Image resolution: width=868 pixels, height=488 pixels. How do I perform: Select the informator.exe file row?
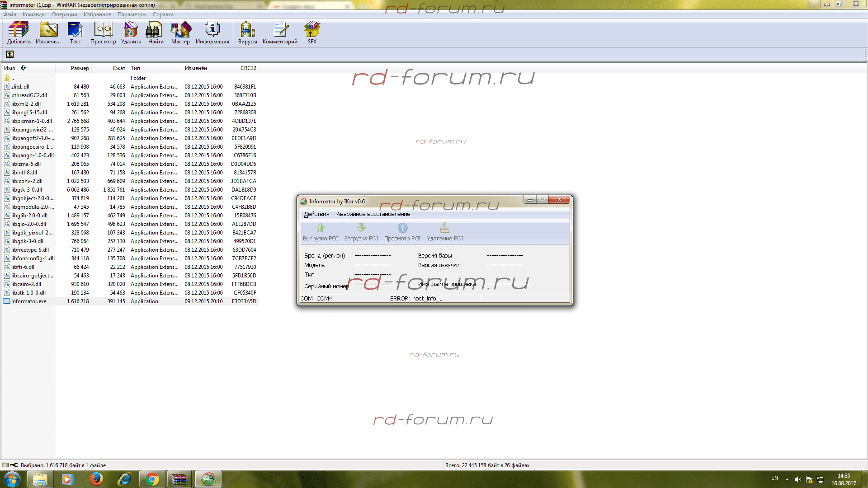tap(28, 301)
